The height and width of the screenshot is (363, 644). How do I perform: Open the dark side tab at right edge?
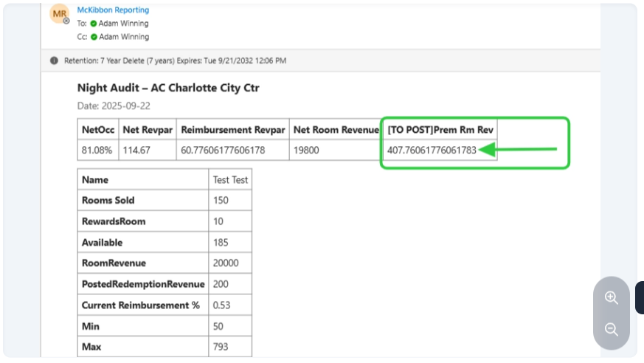pos(639,297)
